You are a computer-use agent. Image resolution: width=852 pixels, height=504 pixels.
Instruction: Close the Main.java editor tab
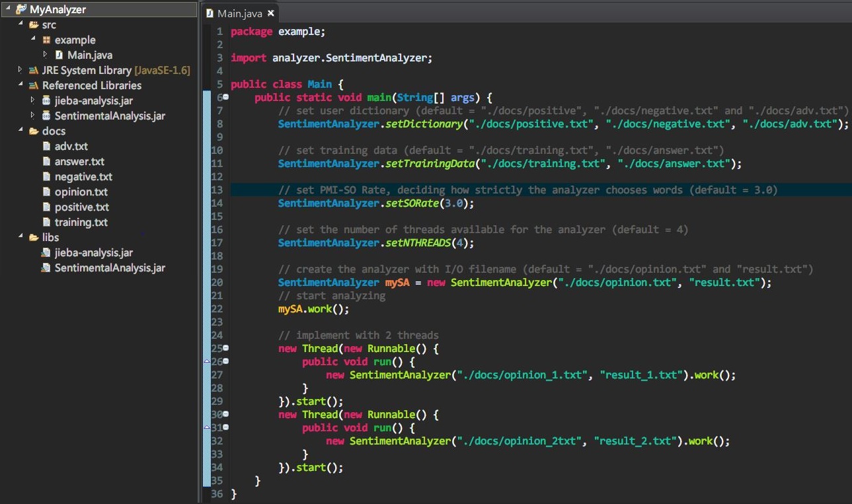pos(270,13)
